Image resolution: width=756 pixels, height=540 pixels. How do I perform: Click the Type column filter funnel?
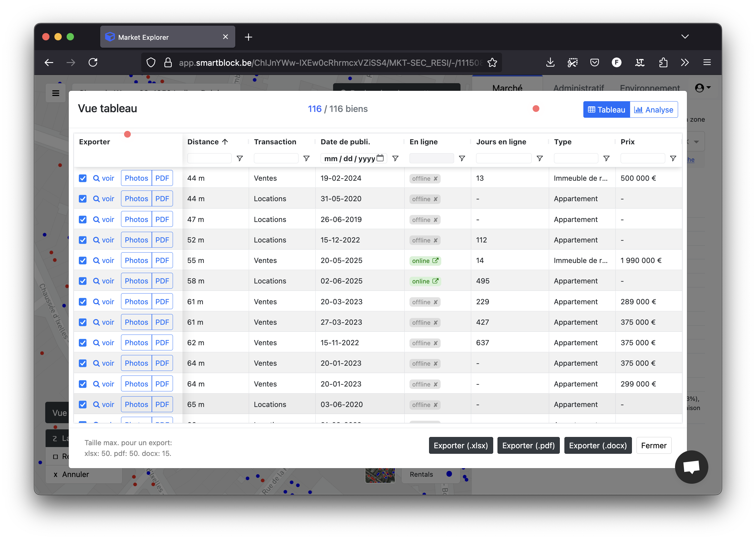point(607,158)
